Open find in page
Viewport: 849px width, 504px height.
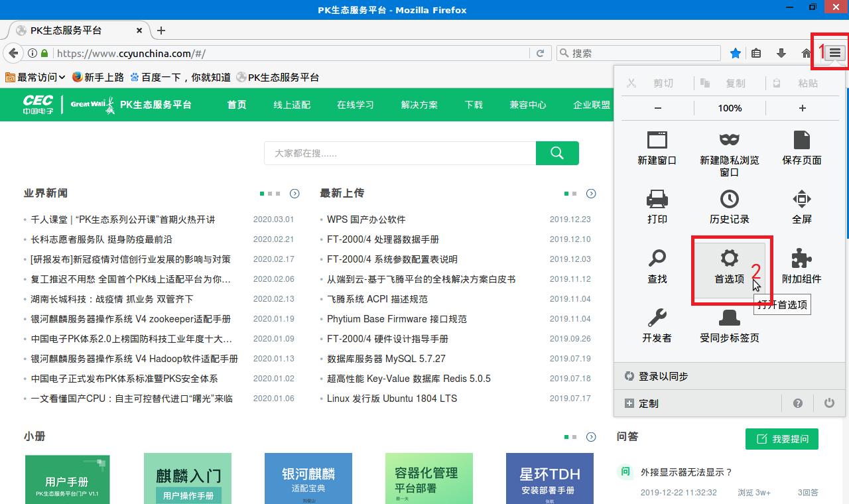pos(657,264)
